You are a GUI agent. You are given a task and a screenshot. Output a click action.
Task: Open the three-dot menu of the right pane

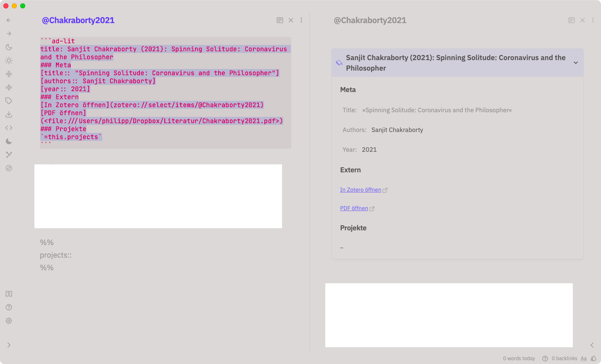coord(593,20)
